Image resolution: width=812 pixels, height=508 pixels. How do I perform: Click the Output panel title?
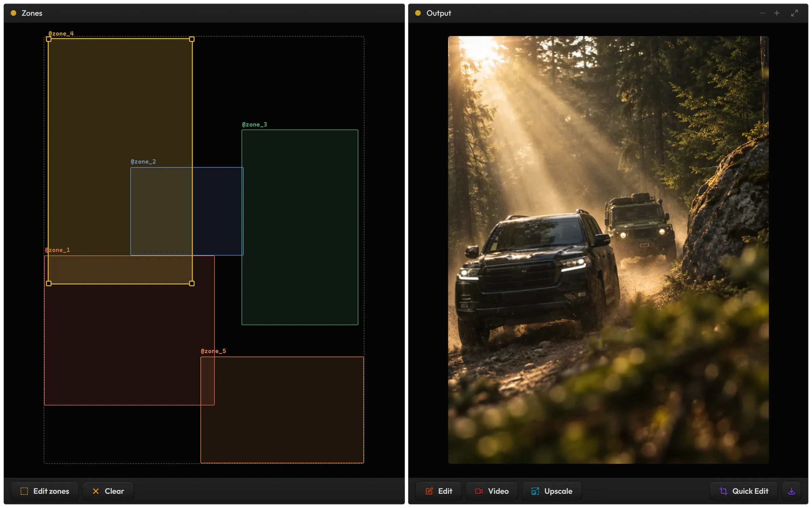(x=438, y=13)
